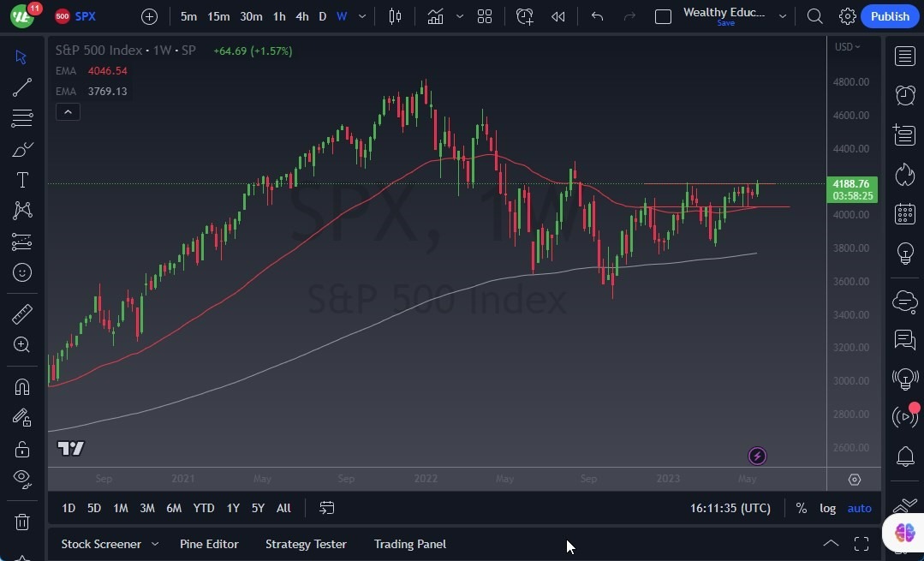Open the Watchlist panel
Screen dimensions: 924x561
click(904, 56)
